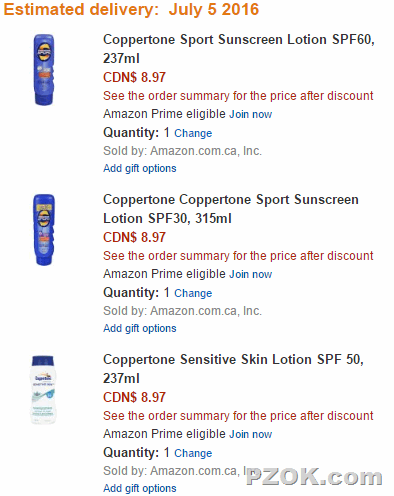The image size is (394, 496).
Task: Add gift options for the SPF30 lotion
Action: click(140, 329)
